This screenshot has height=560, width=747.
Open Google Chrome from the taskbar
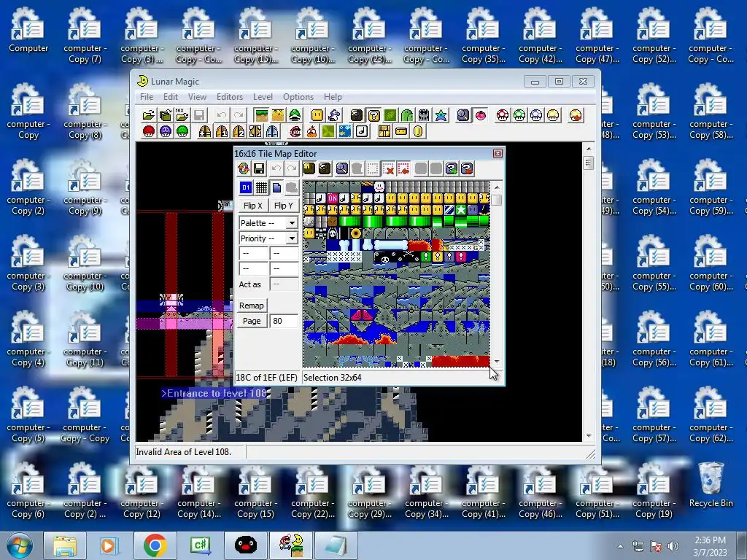(155, 545)
